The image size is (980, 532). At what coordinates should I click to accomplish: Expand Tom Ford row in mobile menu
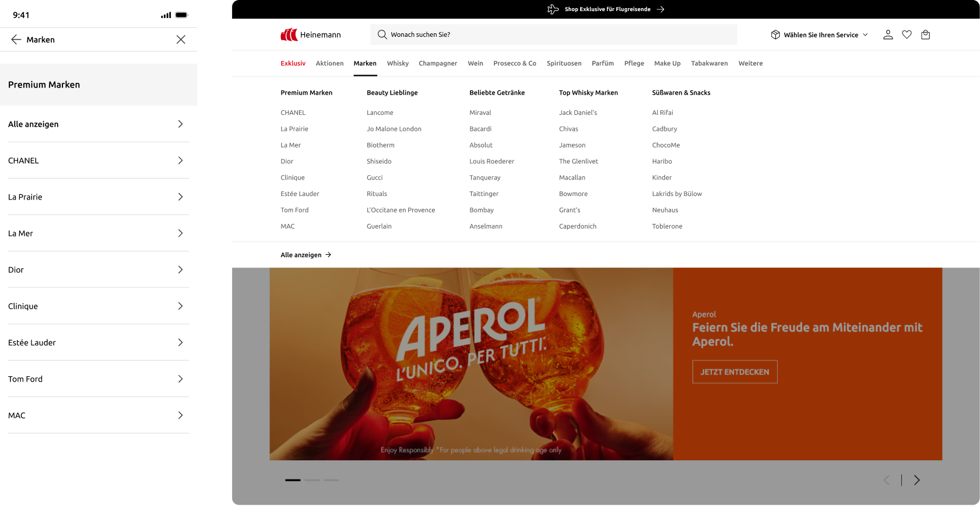99,379
